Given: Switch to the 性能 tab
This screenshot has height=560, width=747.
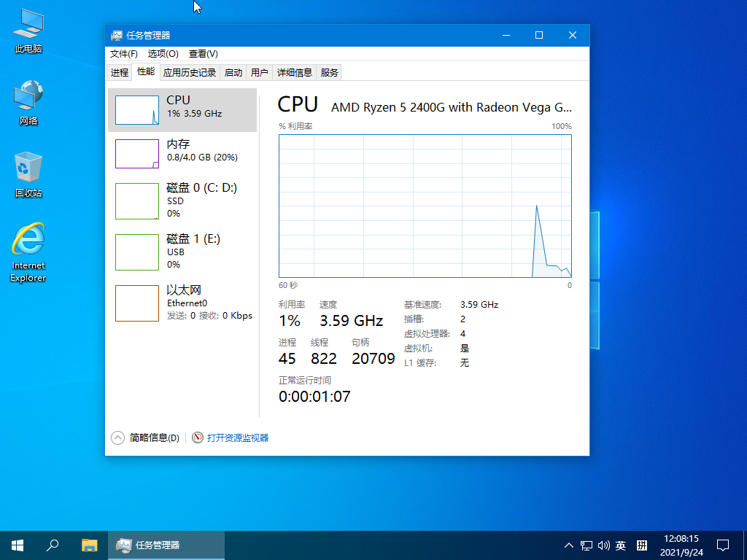Looking at the screenshot, I should point(146,71).
